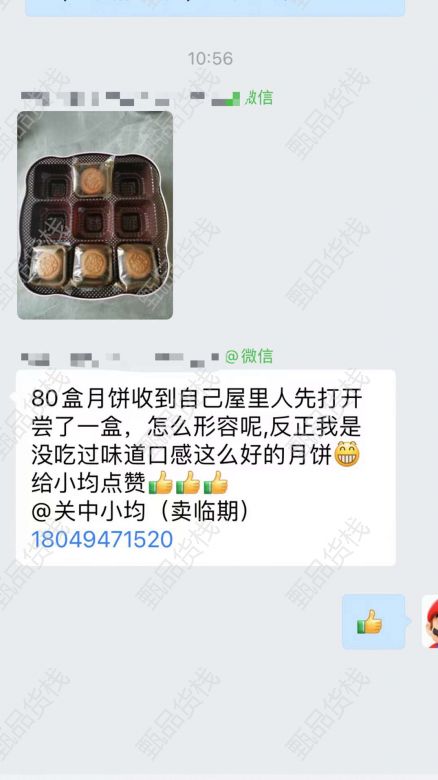The image size is (438, 780).
Task: Tap the text 给小均点赞 in the message
Action: coord(89,483)
